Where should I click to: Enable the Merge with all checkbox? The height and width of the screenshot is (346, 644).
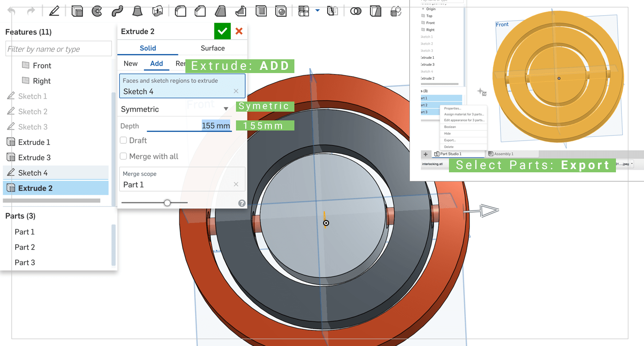click(123, 156)
